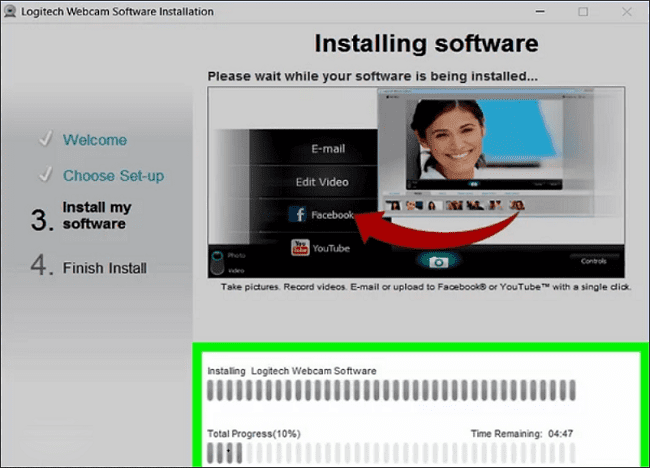650x468 pixels.
Task: Click the Take pictures. Record videos caption
Action: (x=426, y=287)
